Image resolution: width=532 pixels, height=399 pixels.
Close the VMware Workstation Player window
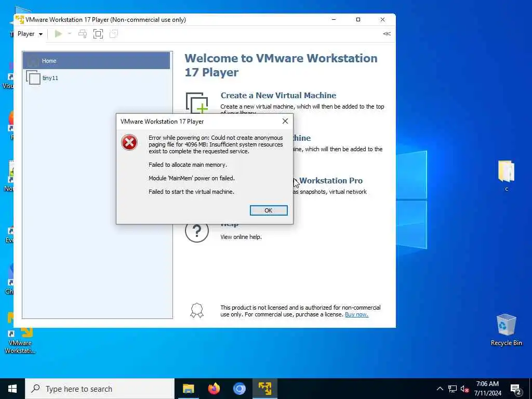[x=382, y=20]
